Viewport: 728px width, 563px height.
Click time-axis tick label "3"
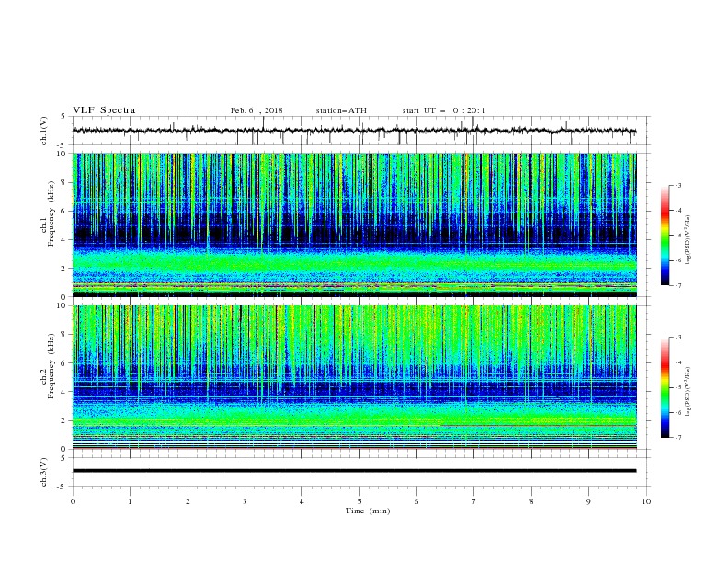245,501
